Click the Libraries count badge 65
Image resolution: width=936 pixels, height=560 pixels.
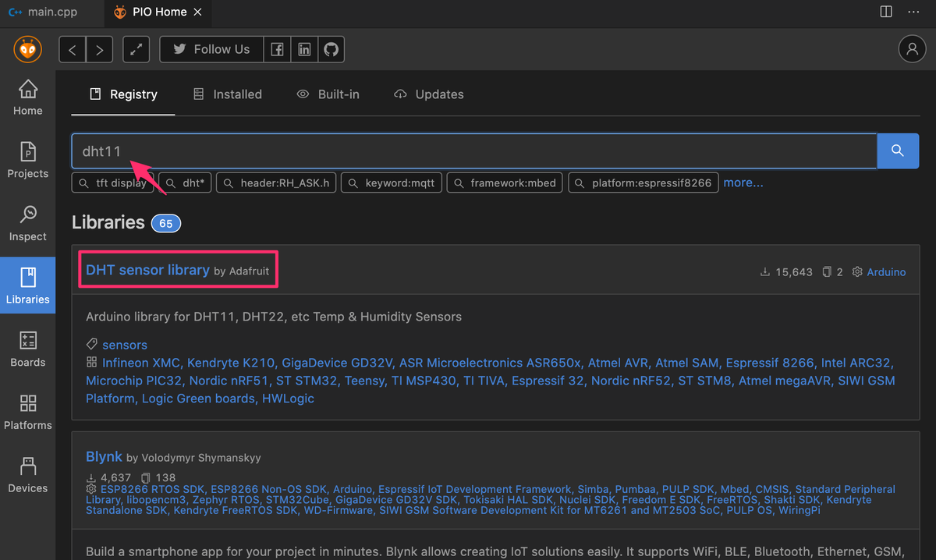click(166, 223)
